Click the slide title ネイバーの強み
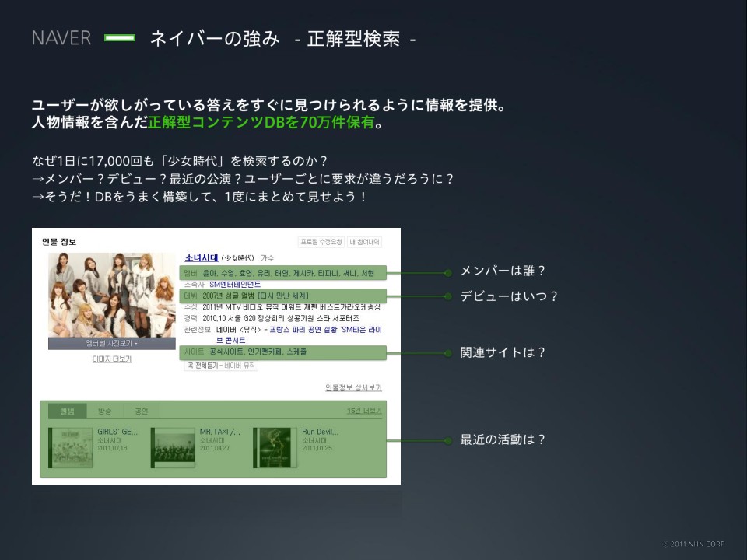 coord(215,39)
